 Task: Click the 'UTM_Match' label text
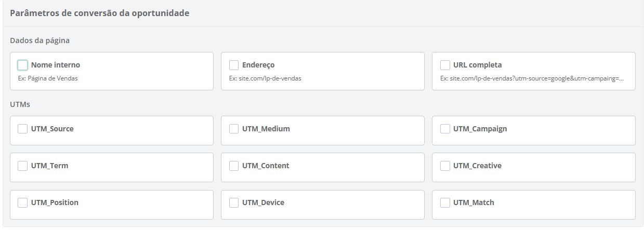[474, 203]
